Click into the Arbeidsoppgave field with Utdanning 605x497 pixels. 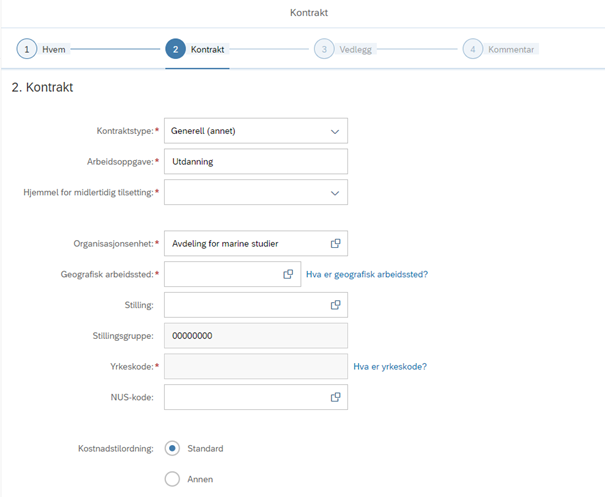pyautogui.click(x=256, y=161)
